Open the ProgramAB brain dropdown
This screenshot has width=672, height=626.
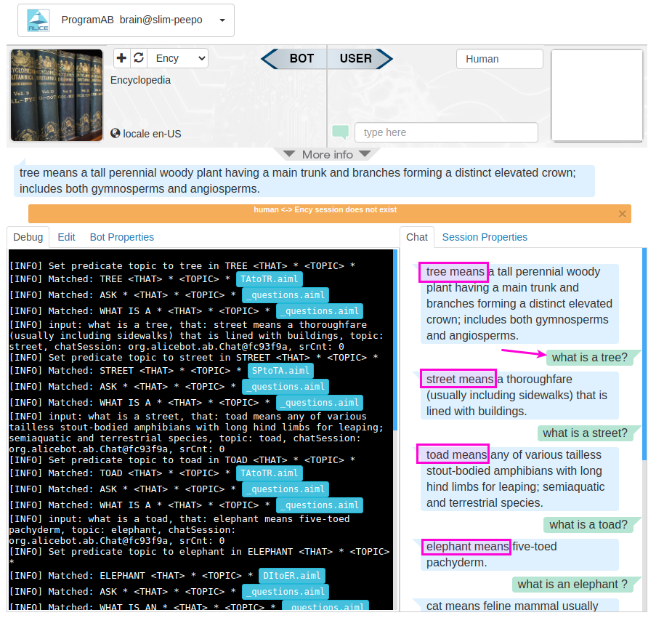coord(126,20)
